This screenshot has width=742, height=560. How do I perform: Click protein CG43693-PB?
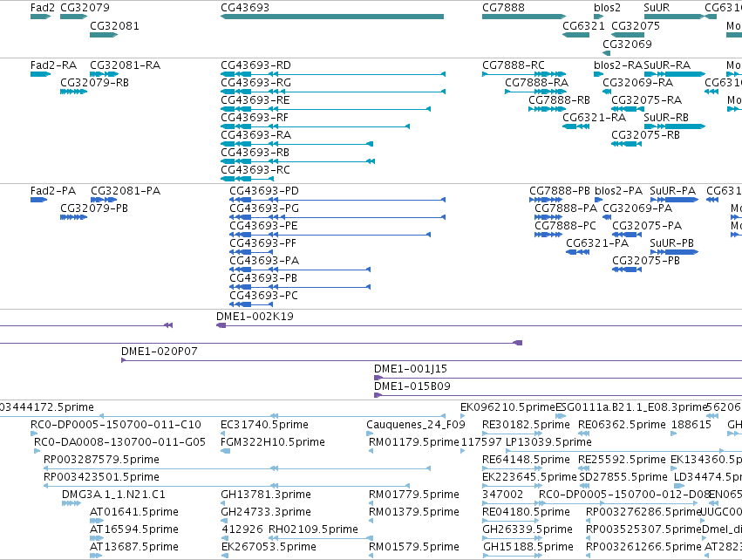(263, 278)
